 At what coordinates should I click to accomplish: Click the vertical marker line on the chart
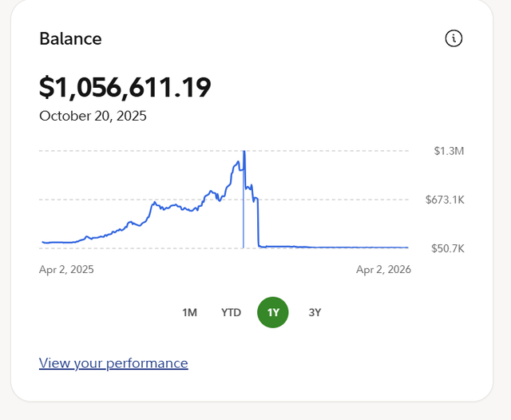244,224
